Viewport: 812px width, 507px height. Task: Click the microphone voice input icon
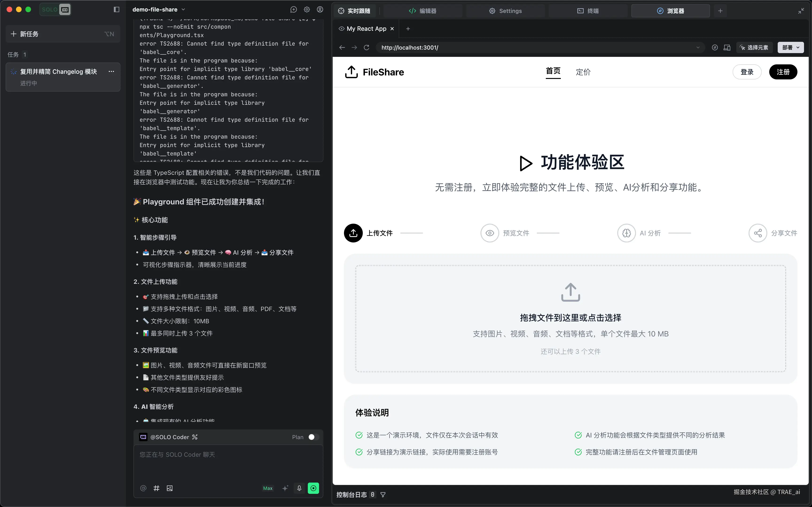299,488
